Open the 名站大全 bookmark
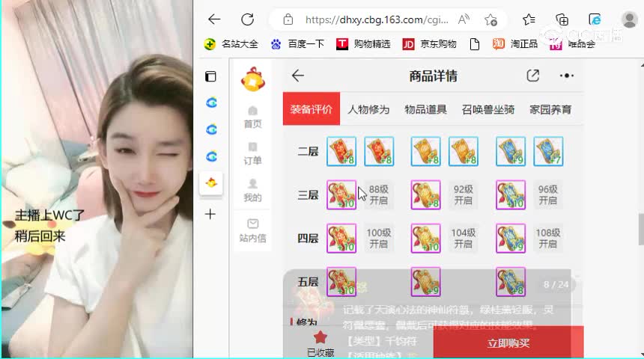This screenshot has width=644, height=359. 231,44
